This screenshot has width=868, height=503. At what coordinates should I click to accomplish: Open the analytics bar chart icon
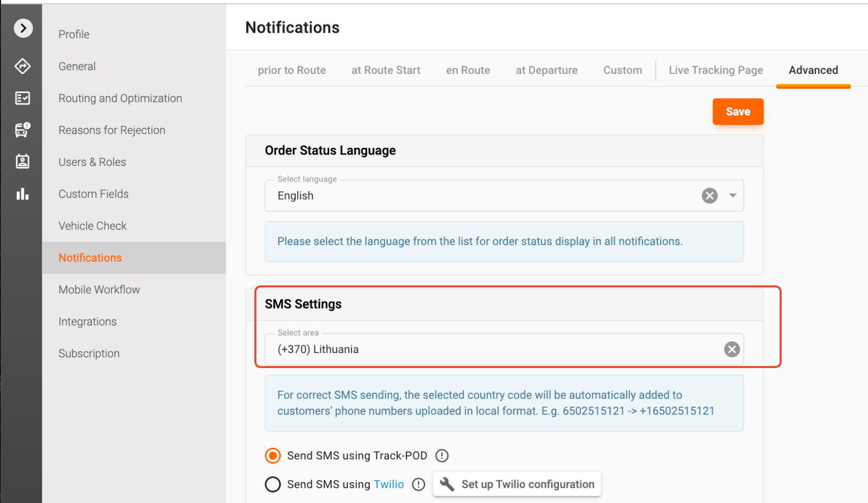point(23,194)
